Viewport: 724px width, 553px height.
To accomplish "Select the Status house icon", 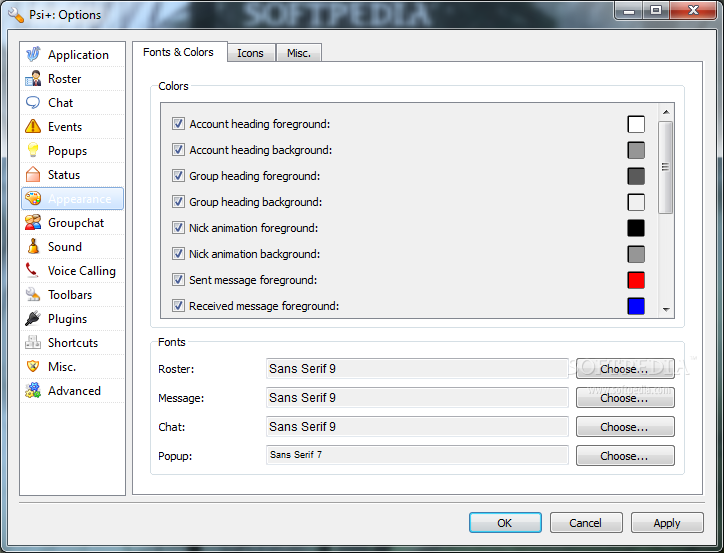I will tap(33, 174).
